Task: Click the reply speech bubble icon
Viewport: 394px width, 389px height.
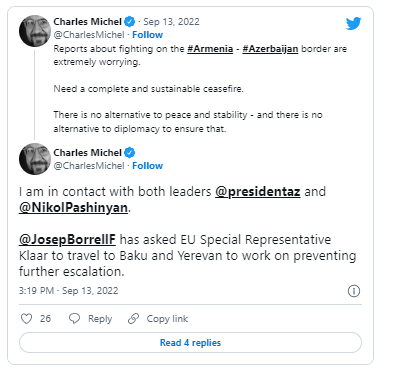Action: click(74, 318)
